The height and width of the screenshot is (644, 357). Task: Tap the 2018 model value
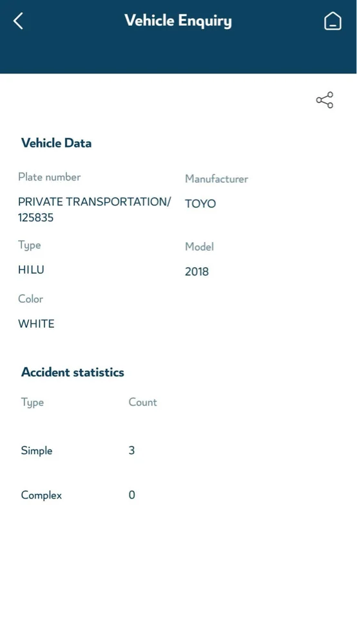pos(197,272)
